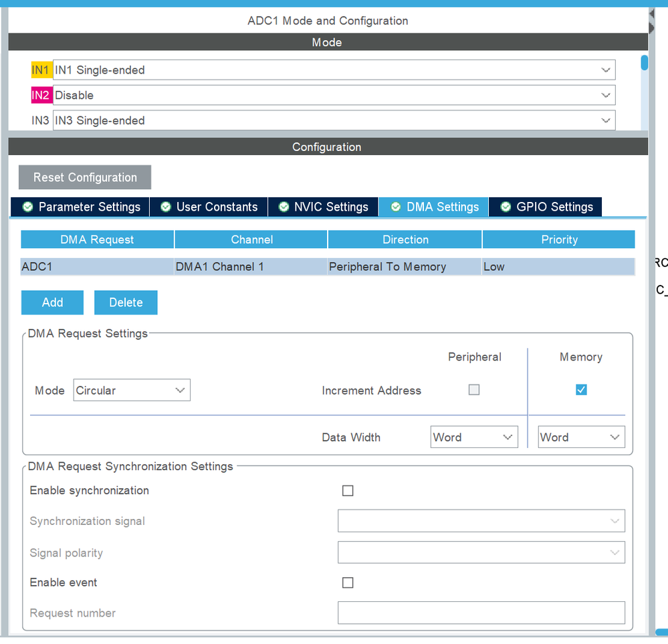Click the green check icon on User Constants

click(166, 207)
